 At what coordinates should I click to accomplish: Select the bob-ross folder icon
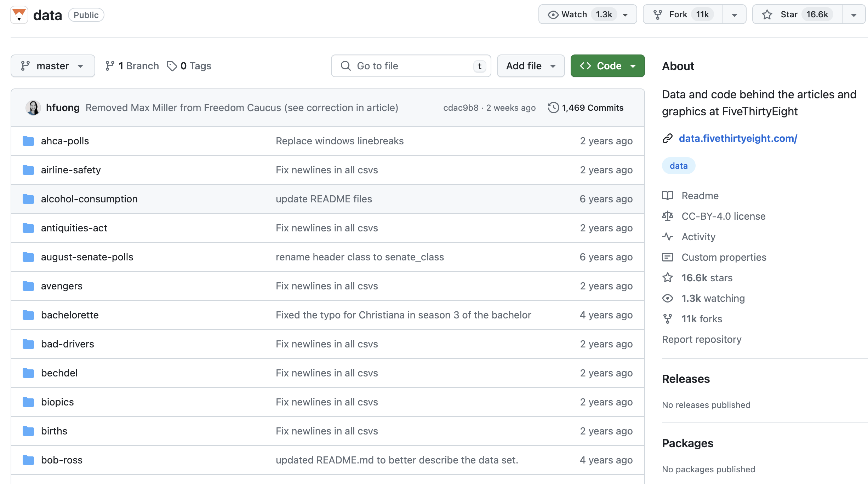point(28,460)
